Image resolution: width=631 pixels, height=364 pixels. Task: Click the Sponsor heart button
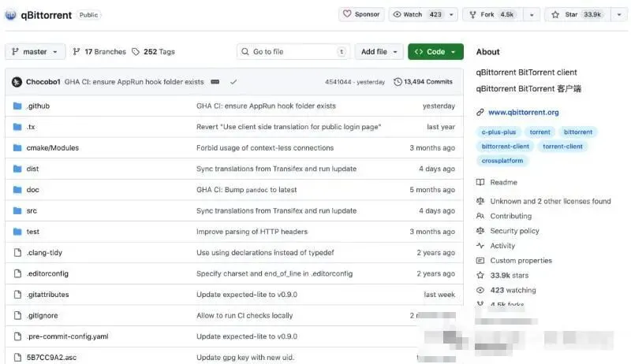click(361, 14)
